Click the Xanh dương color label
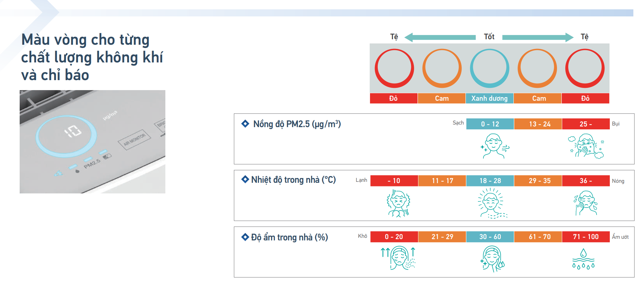Viewport: 644px width, 289px height. 490,98
